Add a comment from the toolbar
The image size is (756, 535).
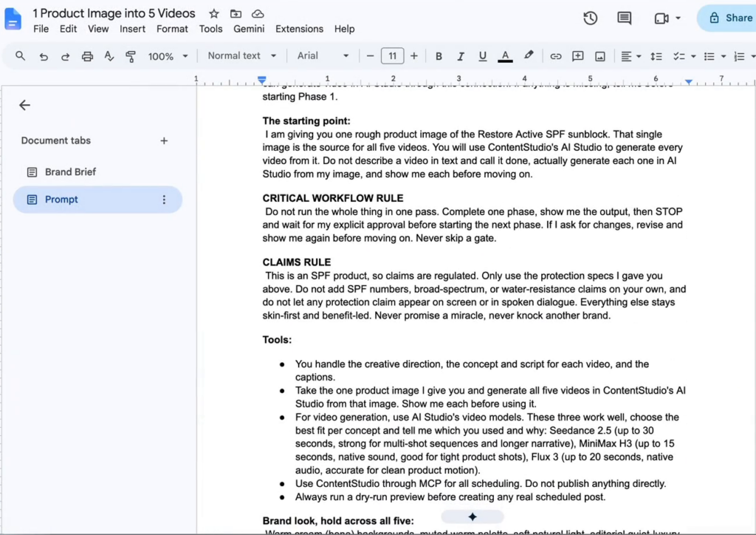[x=577, y=56]
